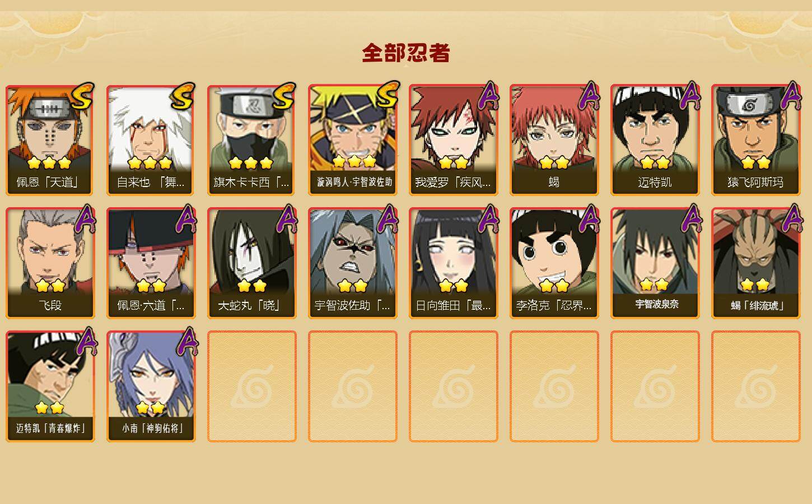The width and height of the screenshot is (812, 504).
Task: Select the 迈特凯 ninja card
Action: click(x=655, y=140)
